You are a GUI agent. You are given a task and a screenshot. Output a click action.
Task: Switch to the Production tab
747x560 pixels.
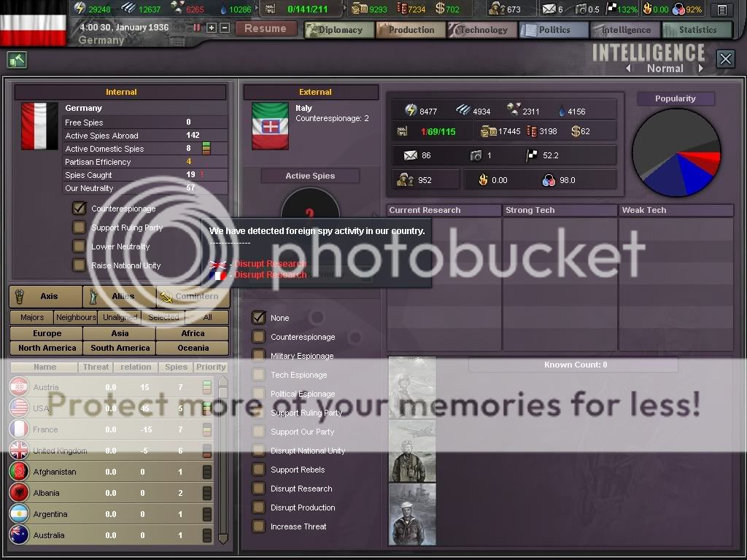[410, 30]
